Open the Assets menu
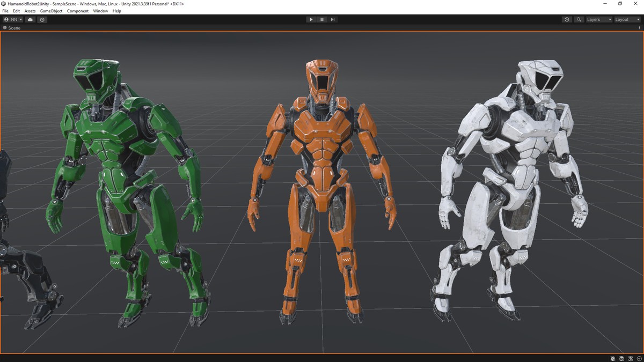 click(30, 11)
